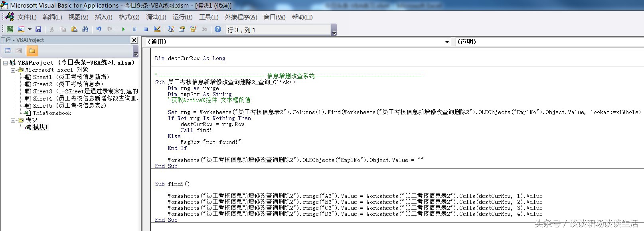Open the 视图(V) menu
Image resolution: width=644 pixels, height=231 pixels.
pyautogui.click(x=78, y=17)
